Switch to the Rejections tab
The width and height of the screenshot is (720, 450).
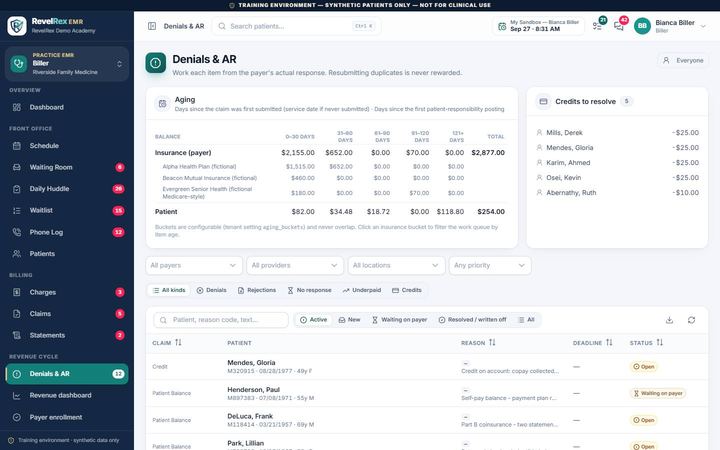click(257, 290)
